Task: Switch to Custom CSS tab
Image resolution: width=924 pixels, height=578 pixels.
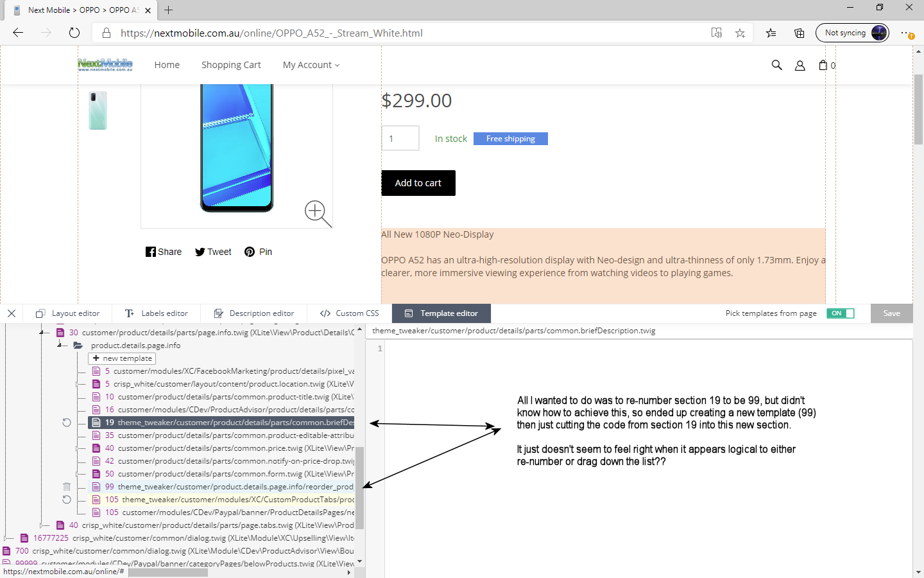Action: (x=350, y=313)
